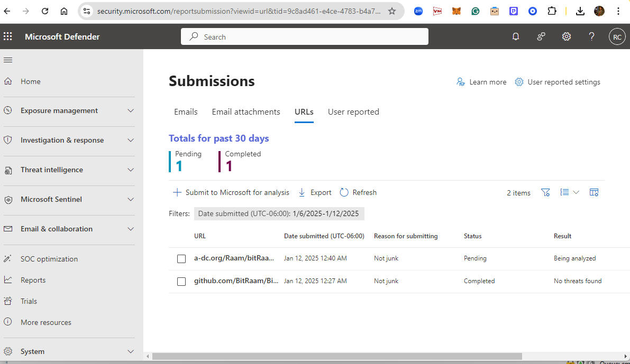Viewport: 630px width, 364px height.
Task: Click the horizontal scrollbar left arrow
Action: (x=148, y=357)
